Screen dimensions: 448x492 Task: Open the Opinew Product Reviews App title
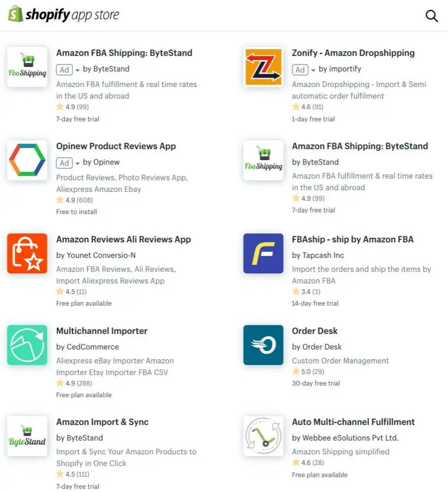click(116, 146)
